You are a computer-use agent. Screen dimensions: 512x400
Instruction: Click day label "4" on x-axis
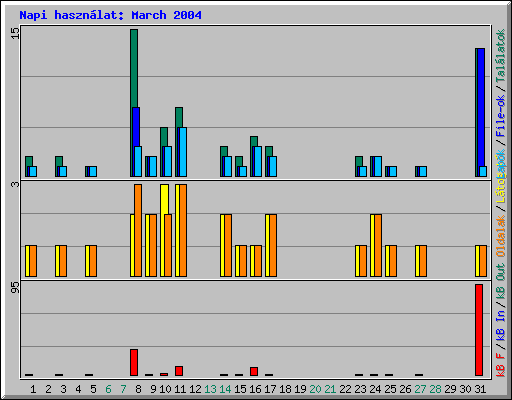pyautogui.click(x=78, y=389)
